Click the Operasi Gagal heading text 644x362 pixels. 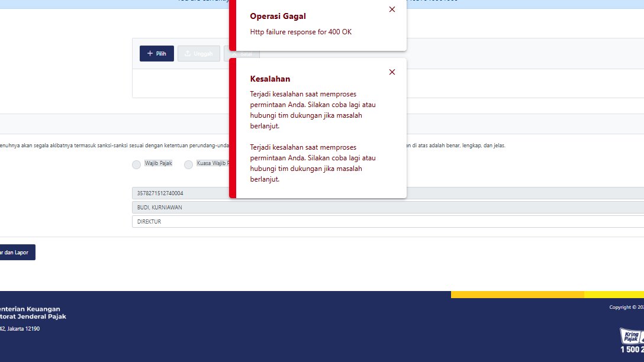278,16
